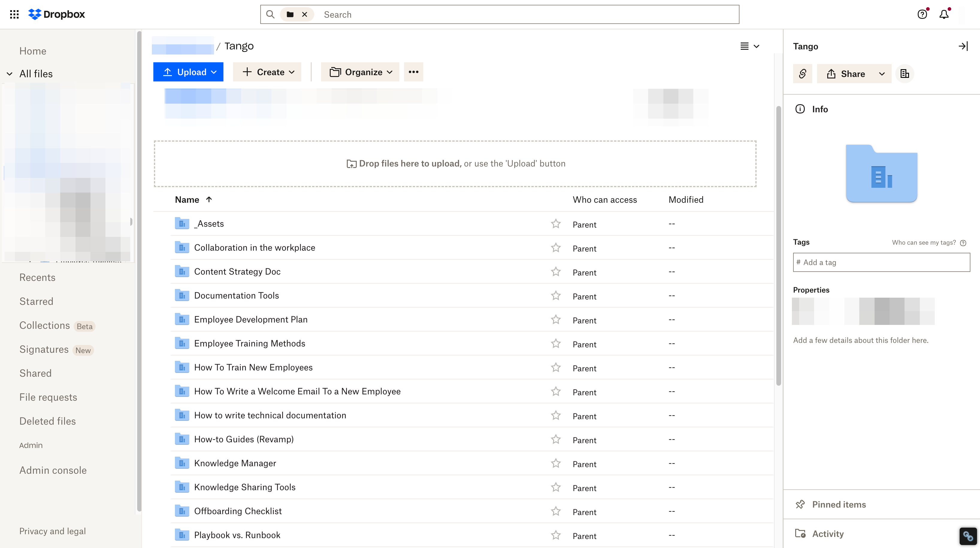Open the Admin console link
Screen dimensions: 980x548
click(x=53, y=470)
